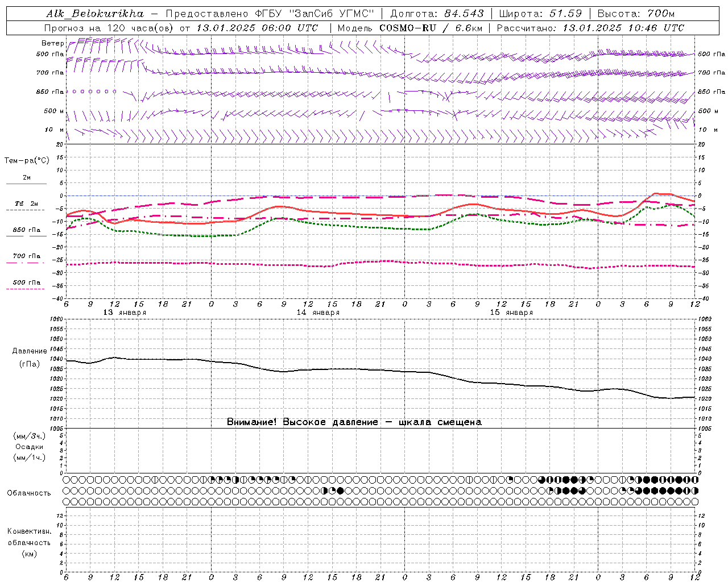Select the latitude value Широта: 51.59

(540, 14)
